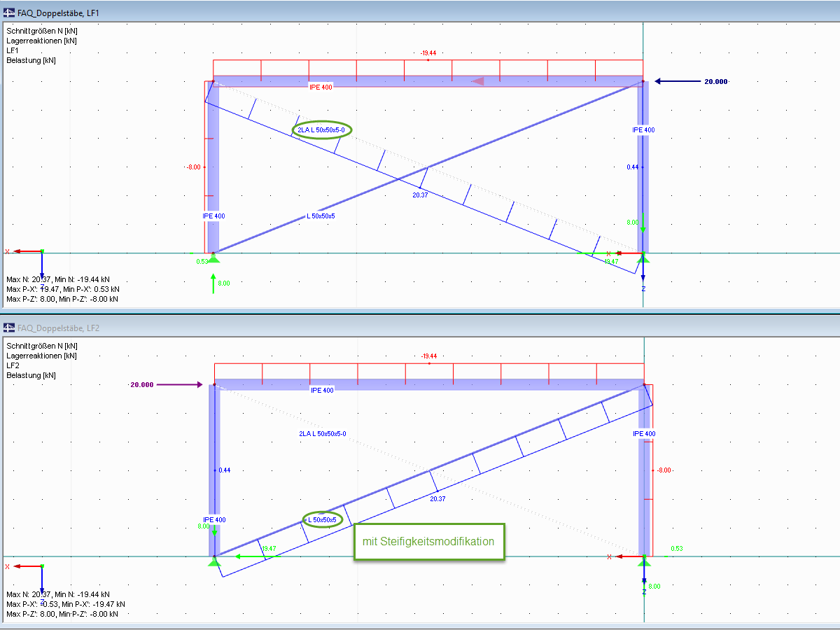
Task: Select 2LA L 50x50x5-0 member label in LF1
Action: (321, 129)
